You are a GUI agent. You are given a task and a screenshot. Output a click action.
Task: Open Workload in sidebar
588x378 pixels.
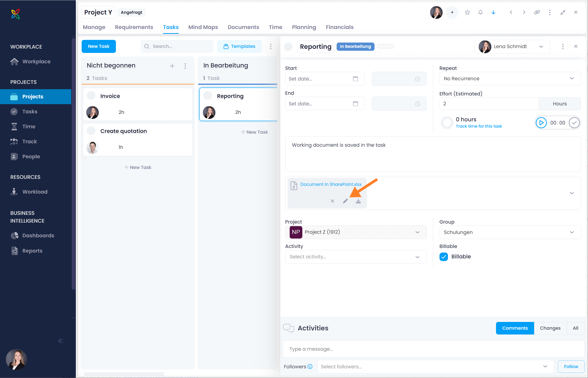35,192
